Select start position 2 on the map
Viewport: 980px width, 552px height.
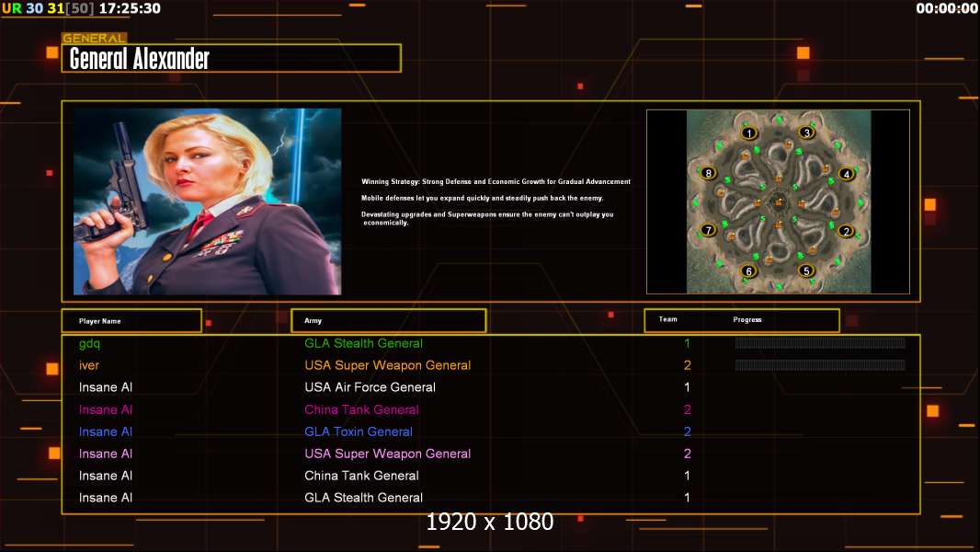(847, 231)
